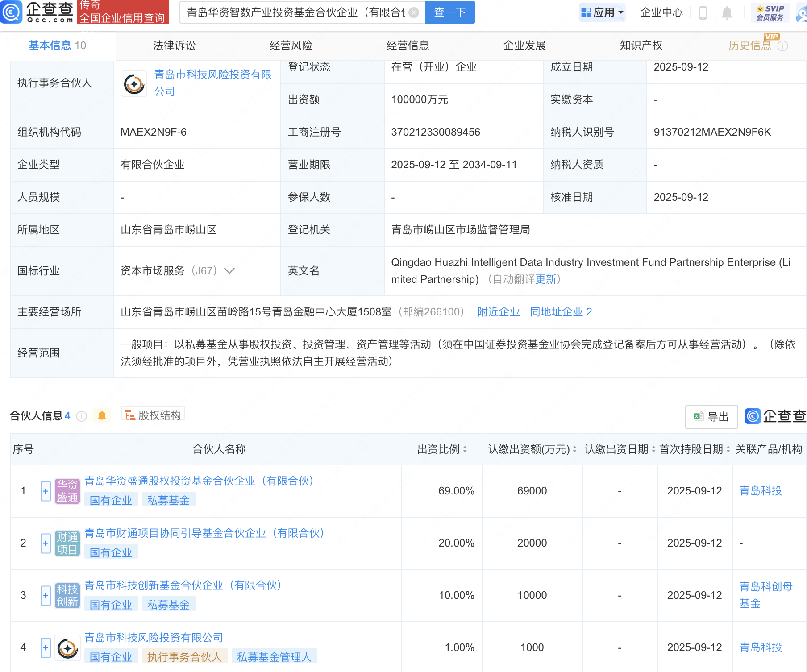Viewport: 807px width, 672px height.
Task: Click the 企查查 logo beside export button
Action: pos(775,416)
